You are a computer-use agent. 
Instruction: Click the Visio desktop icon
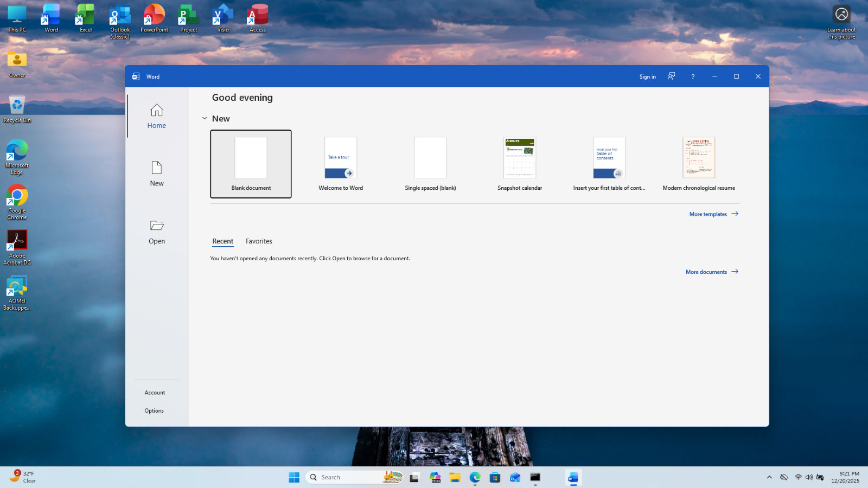(223, 18)
